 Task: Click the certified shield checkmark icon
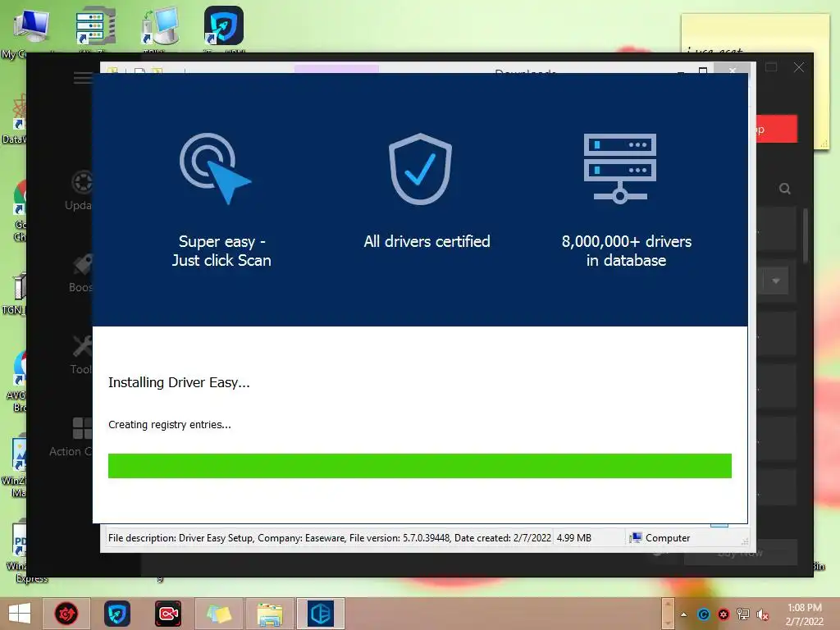(x=420, y=169)
